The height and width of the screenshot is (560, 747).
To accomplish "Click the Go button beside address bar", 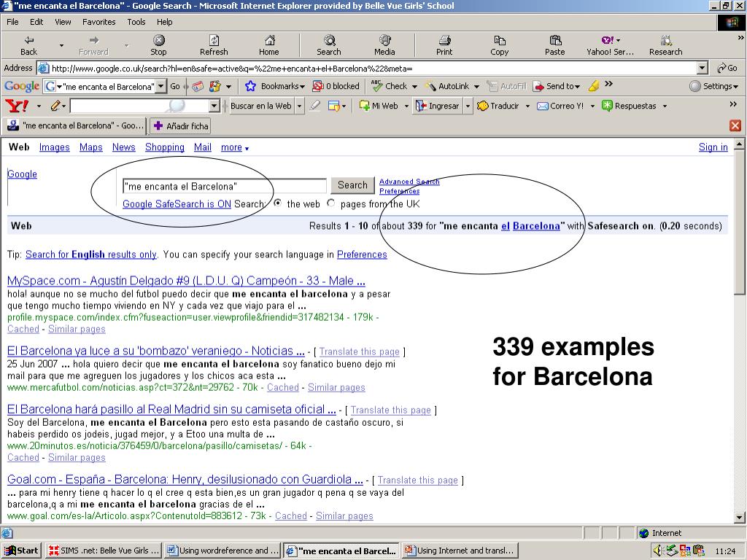I will coord(727,68).
